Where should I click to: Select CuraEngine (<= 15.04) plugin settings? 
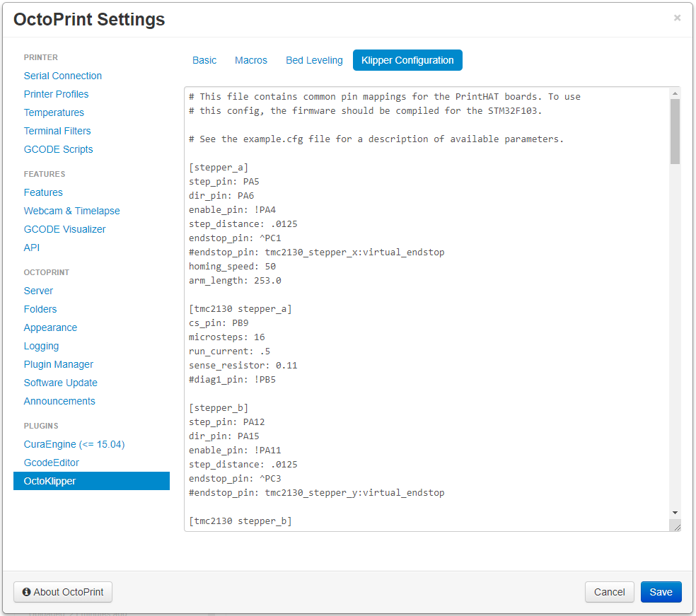(74, 444)
